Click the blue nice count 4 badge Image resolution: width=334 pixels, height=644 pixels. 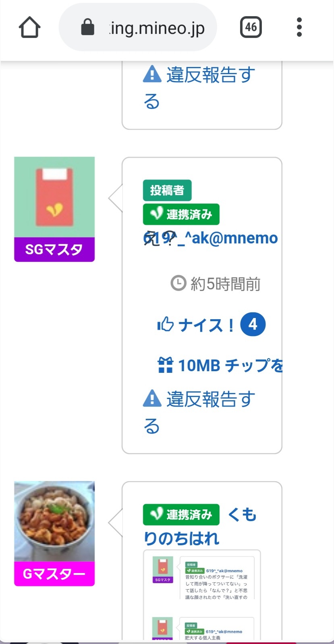253,324
